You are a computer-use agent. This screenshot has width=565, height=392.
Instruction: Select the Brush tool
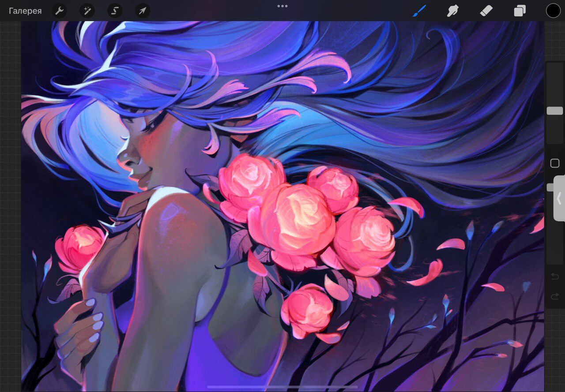(x=419, y=11)
